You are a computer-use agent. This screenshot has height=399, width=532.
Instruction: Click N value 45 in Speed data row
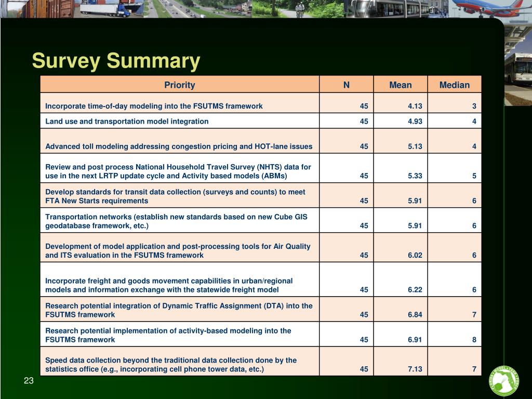pyautogui.click(x=364, y=369)
